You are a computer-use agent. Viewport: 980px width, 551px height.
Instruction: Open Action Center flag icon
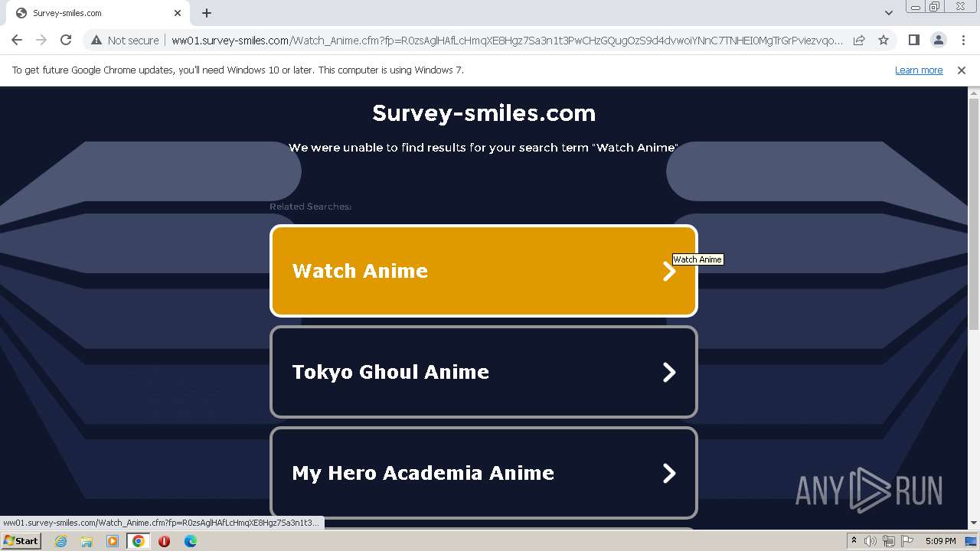907,541
